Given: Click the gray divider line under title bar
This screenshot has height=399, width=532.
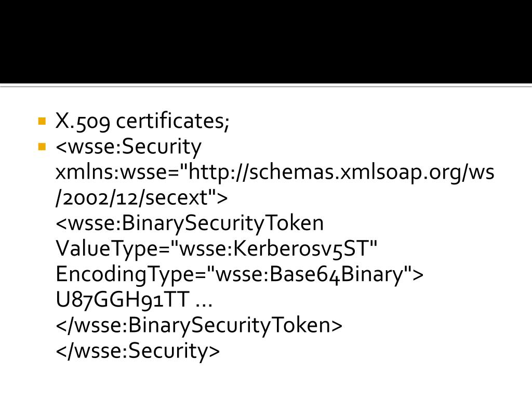Looking at the screenshot, I should pos(266,86).
